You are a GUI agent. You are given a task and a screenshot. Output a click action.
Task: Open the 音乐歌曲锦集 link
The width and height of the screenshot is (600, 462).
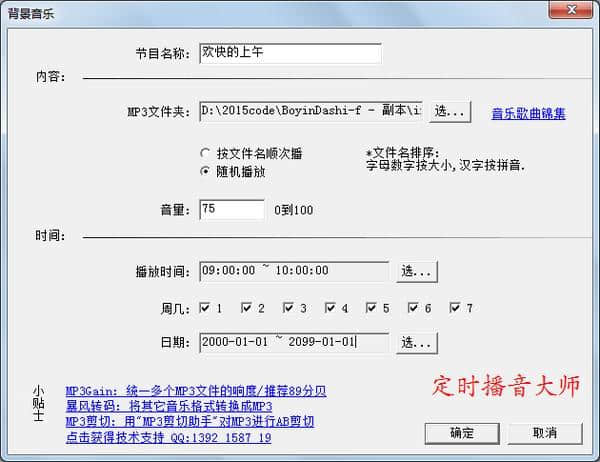(x=528, y=113)
